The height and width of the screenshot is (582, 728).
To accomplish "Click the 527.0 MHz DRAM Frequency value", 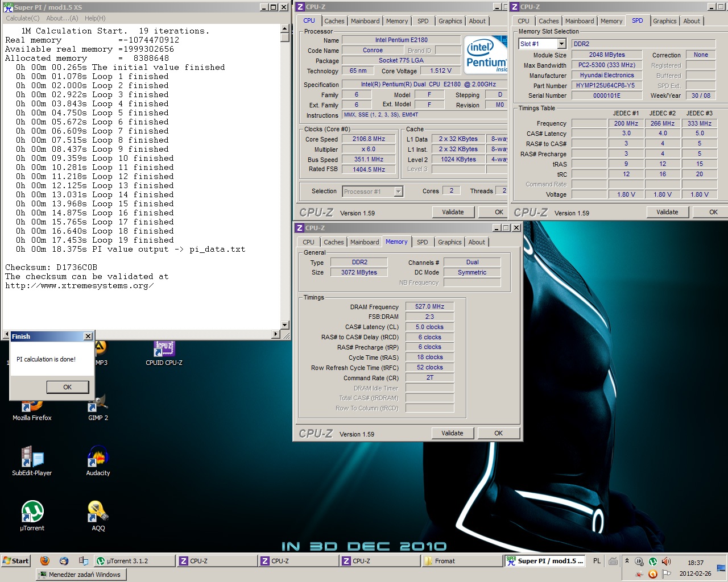I will (430, 306).
